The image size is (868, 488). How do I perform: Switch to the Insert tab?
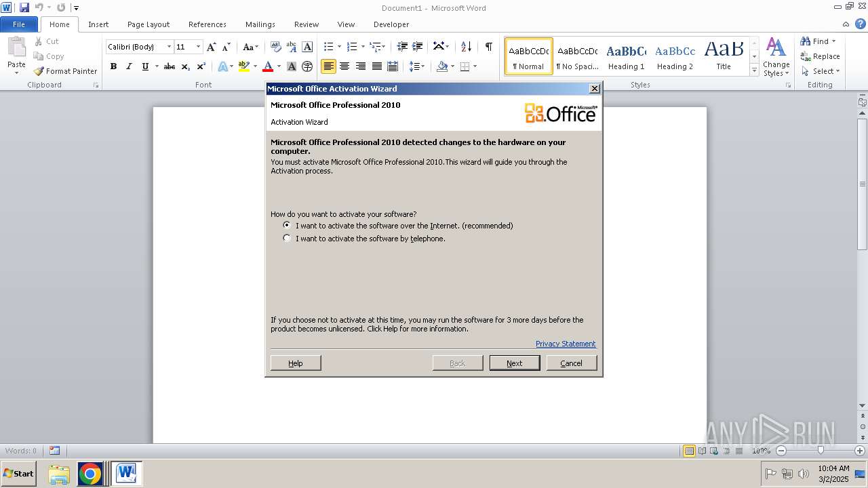point(98,24)
